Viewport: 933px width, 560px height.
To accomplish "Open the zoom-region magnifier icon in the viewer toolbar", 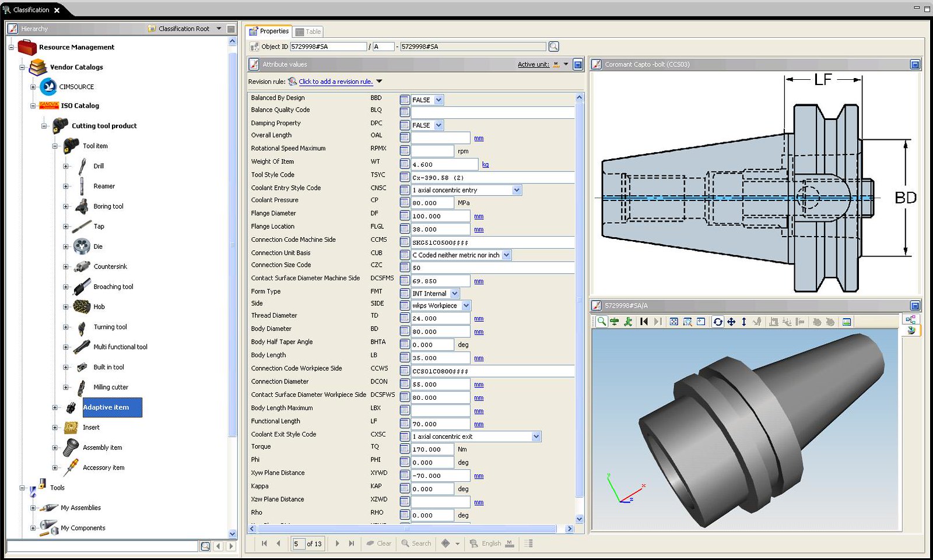I will [x=688, y=322].
